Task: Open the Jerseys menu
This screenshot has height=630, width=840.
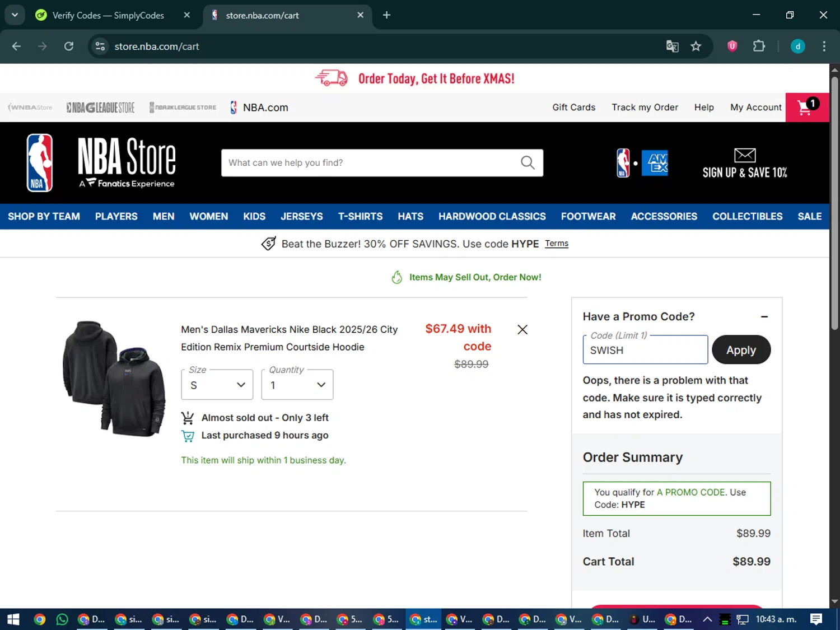Action: [x=301, y=217]
